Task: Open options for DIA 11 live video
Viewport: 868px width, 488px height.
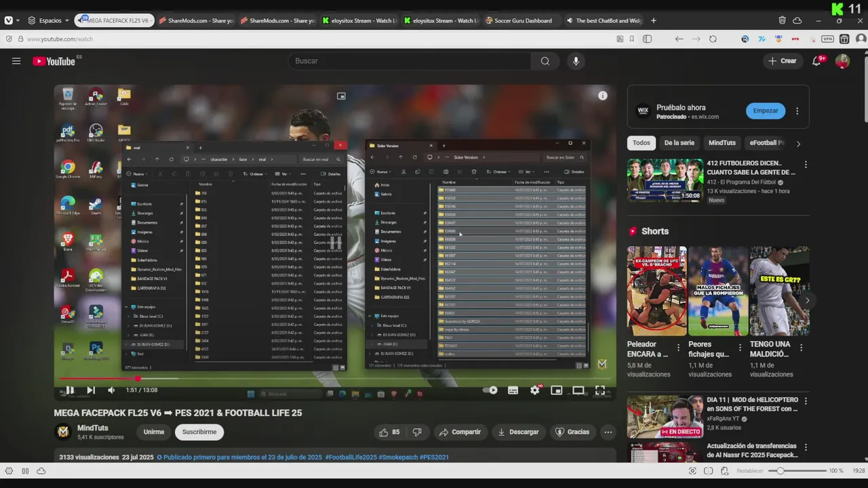Action: pyautogui.click(x=806, y=401)
